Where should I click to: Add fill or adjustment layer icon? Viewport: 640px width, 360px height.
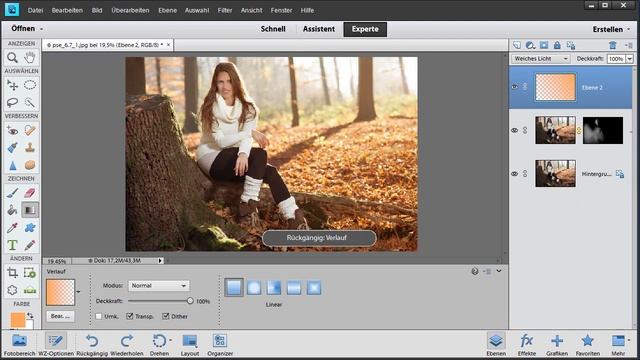coord(530,45)
